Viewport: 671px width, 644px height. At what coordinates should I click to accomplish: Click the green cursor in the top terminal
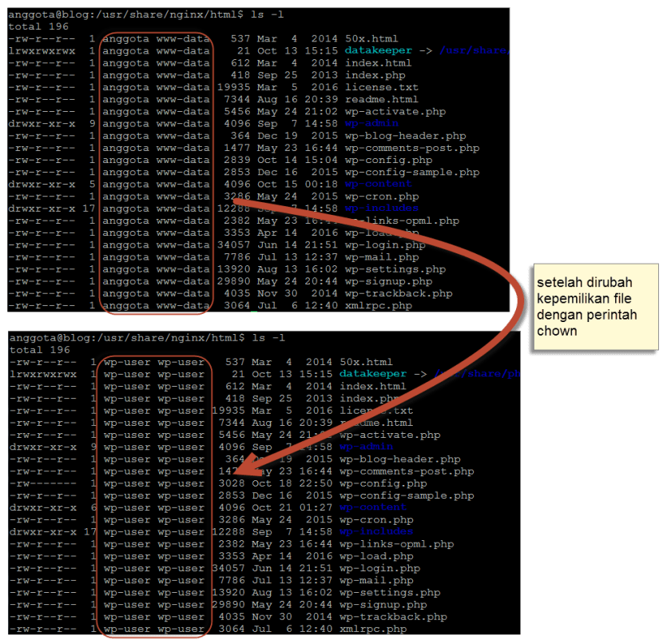253,311
